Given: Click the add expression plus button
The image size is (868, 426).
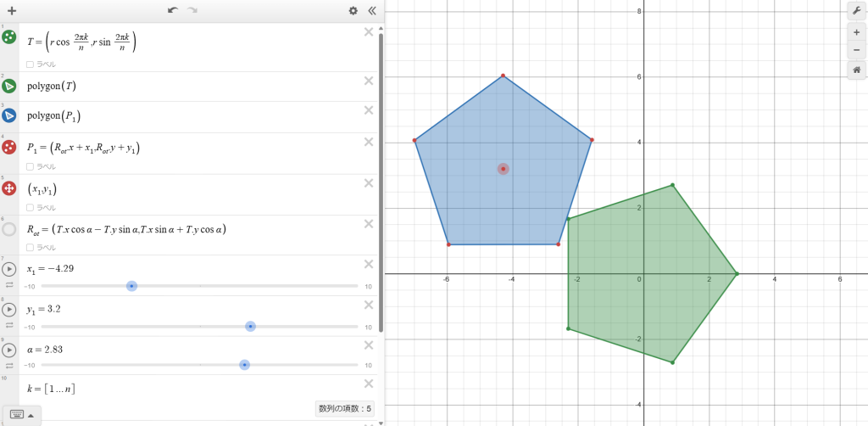Looking at the screenshot, I should (x=12, y=11).
